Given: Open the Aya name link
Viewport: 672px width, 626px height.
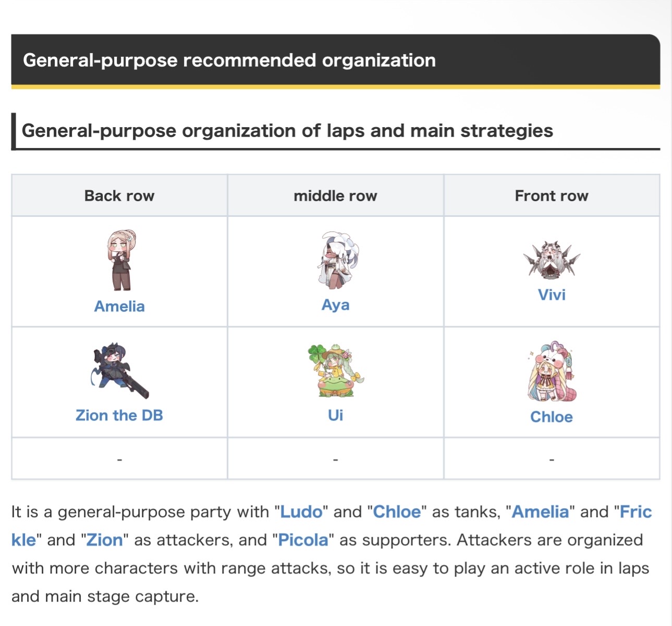Looking at the screenshot, I should click(x=335, y=305).
